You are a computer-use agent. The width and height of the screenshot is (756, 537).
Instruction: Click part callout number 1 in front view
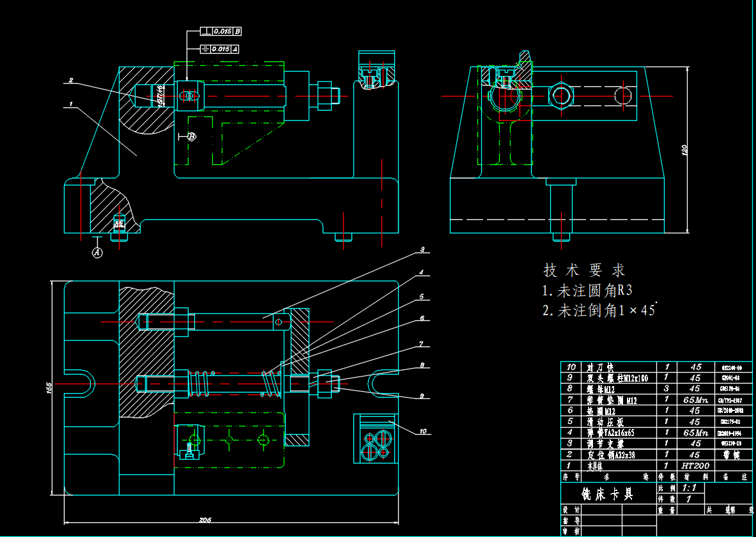(x=72, y=103)
